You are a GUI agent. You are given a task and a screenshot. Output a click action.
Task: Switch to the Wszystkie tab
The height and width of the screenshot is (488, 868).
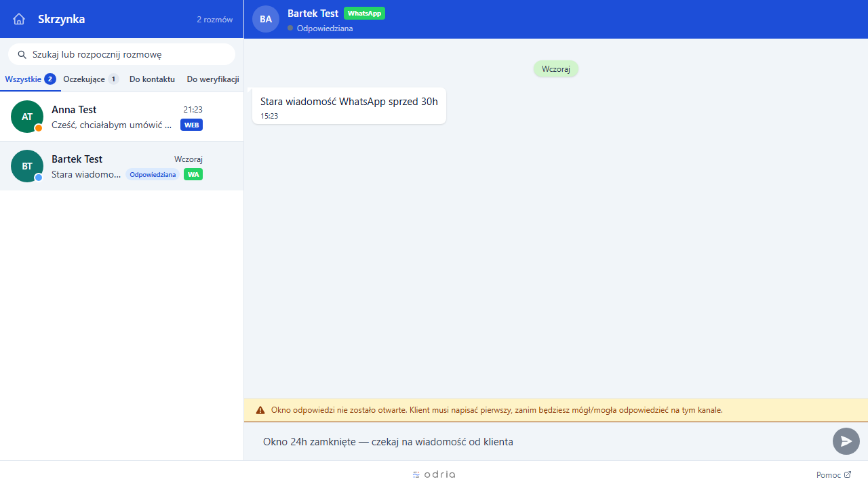pyautogui.click(x=30, y=79)
